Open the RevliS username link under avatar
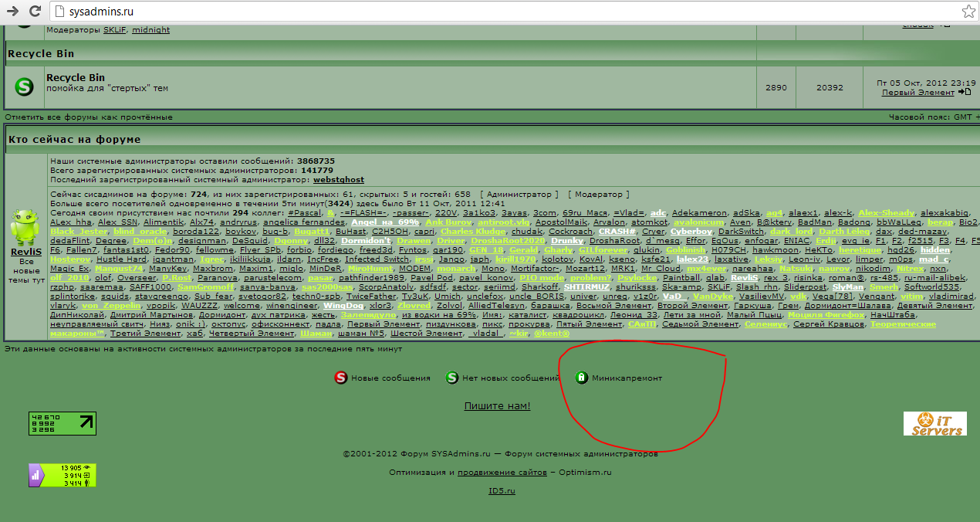This screenshot has width=980, height=522. [x=26, y=252]
